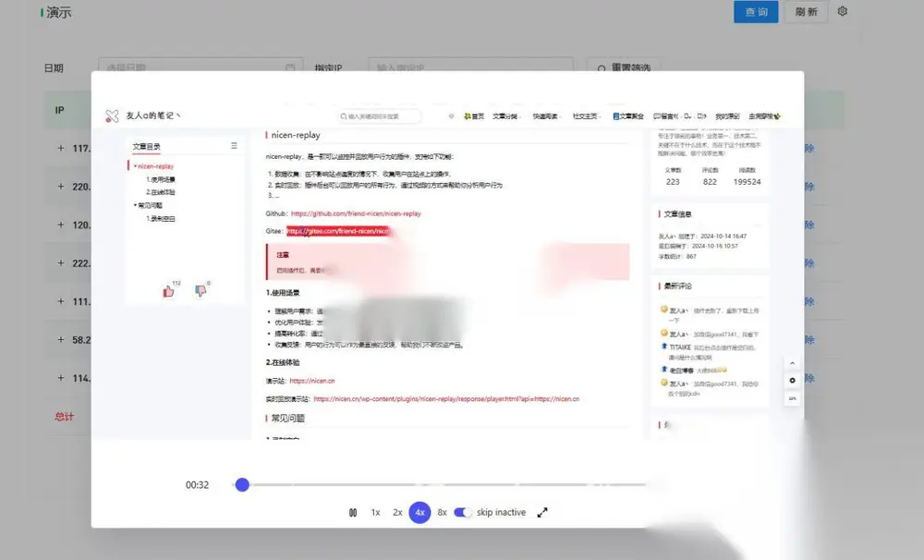Click the 老白博客 comment entry
The width and height of the screenshot is (924, 560).
coord(694,371)
